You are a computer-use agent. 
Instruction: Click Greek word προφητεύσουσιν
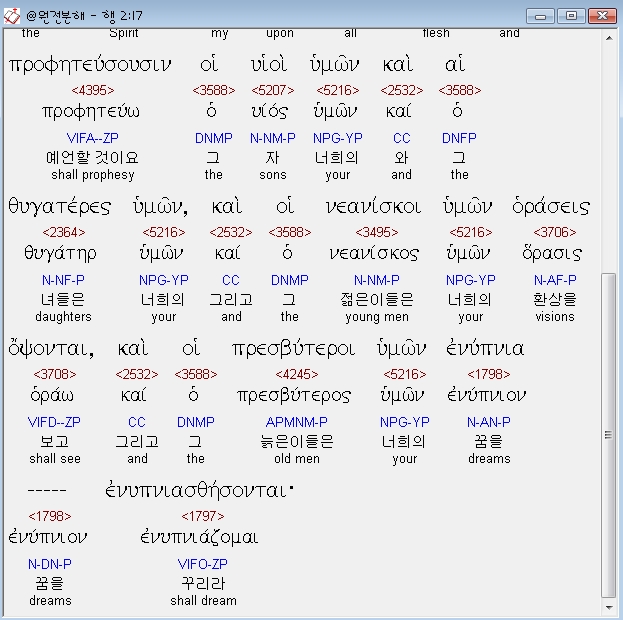tap(90, 65)
